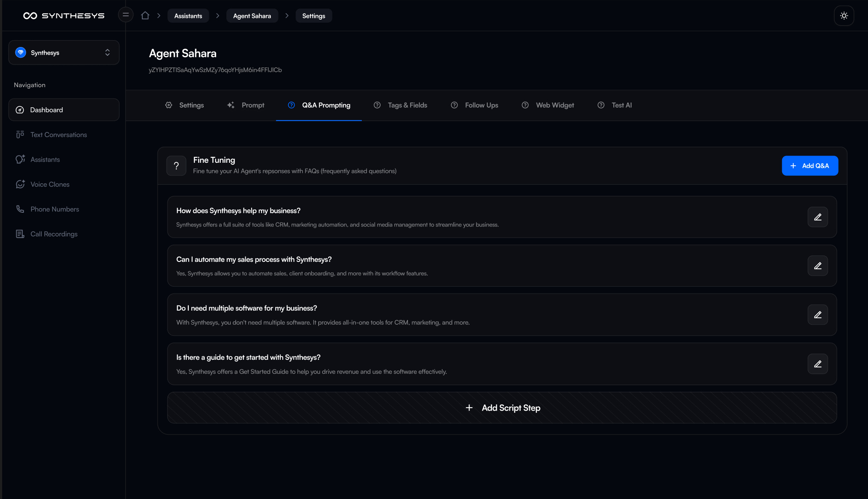Screen dimensions: 868x499
Task: Click the Add Q&A button
Action: [810, 166]
